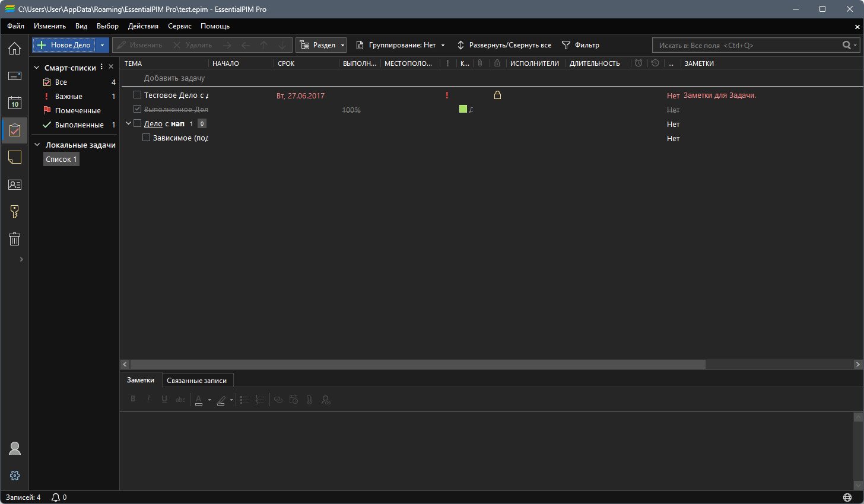The width and height of the screenshot is (864, 504).
Task: Open the Раздел dropdown
Action: pyautogui.click(x=321, y=45)
